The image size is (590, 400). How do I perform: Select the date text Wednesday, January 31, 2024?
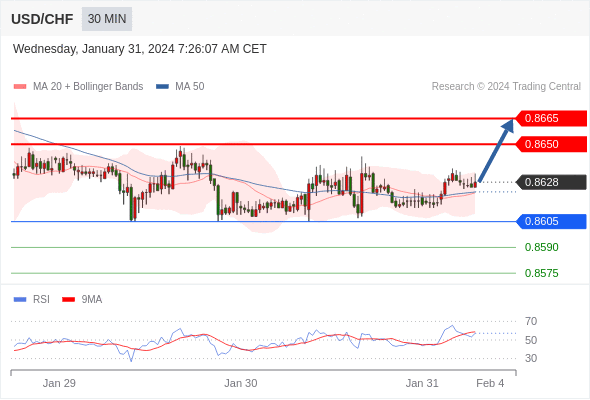point(94,49)
